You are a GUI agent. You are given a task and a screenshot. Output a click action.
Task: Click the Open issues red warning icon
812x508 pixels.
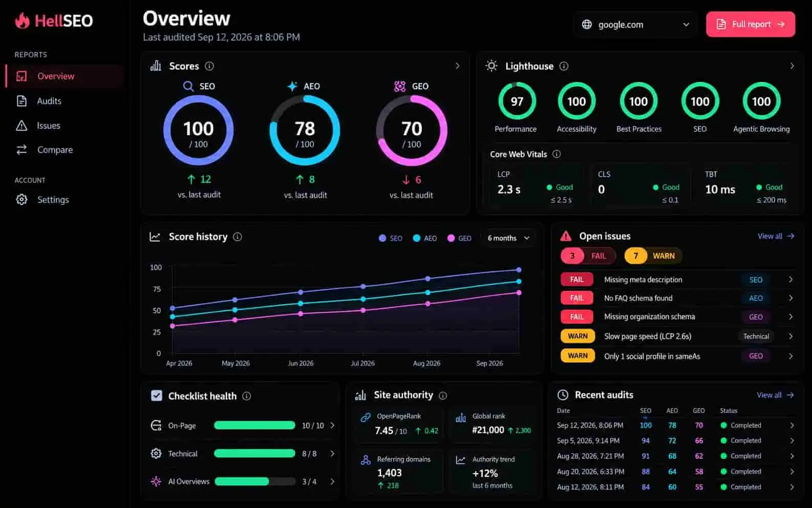pyautogui.click(x=566, y=236)
